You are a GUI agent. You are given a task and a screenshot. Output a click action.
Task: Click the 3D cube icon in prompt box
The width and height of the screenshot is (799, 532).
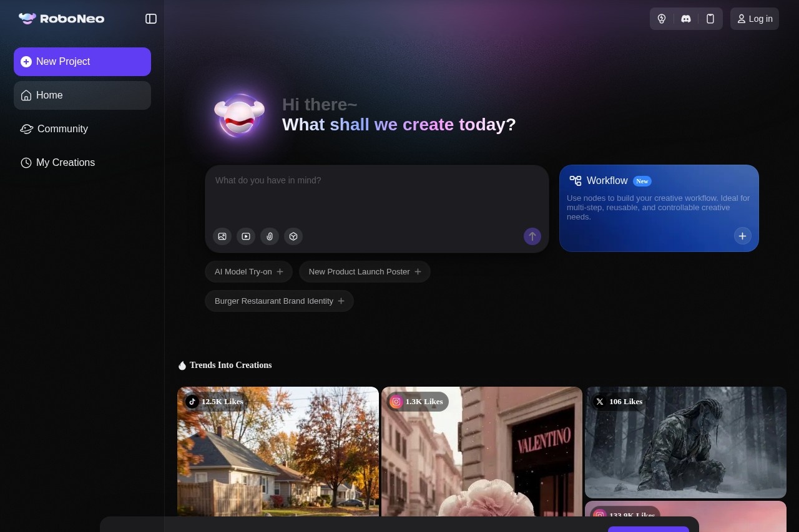(293, 236)
